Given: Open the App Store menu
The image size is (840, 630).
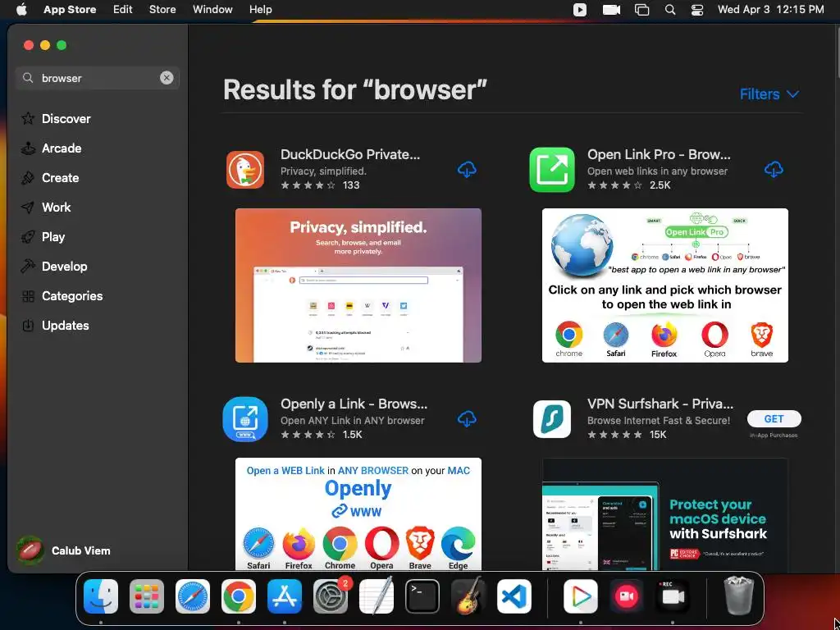Looking at the screenshot, I should 70,9.
